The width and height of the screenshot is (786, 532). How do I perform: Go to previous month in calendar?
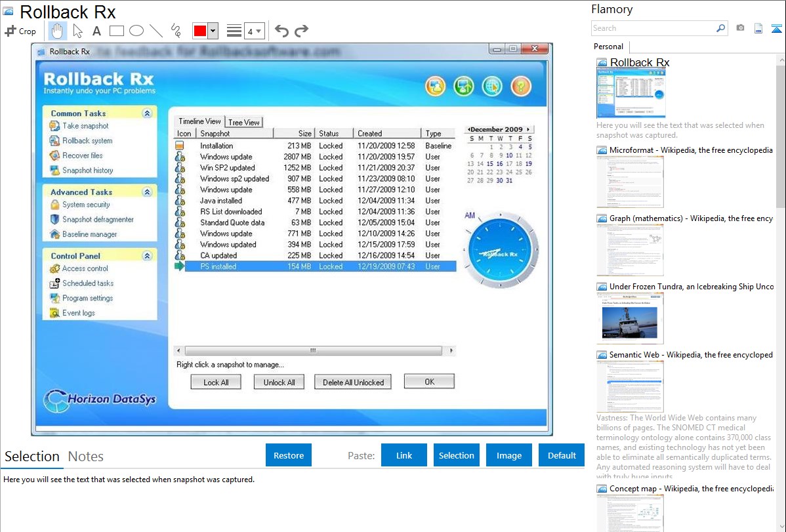468,129
